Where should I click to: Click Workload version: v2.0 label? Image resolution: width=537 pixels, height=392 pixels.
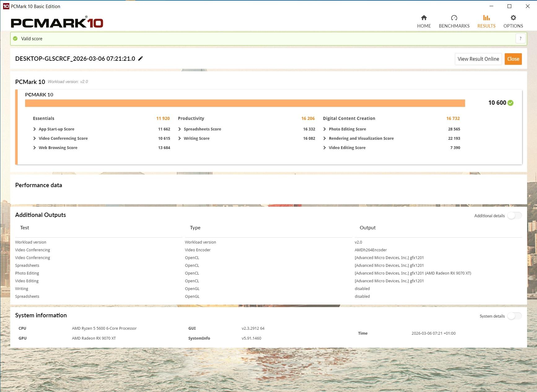click(x=68, y=81)
